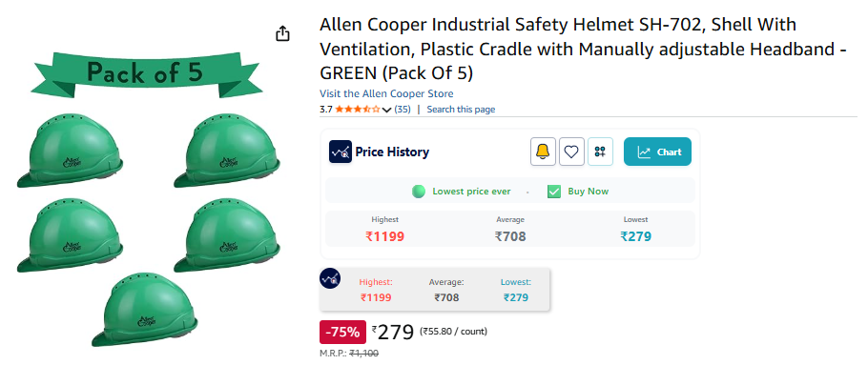868x365 pixels.
Task: Select the Average ₹708 price box
Action: coord(510,229)
